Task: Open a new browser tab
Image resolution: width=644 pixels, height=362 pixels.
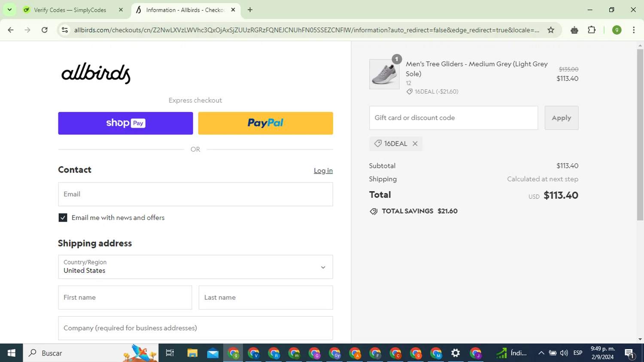Action: (x=250, y=9)
